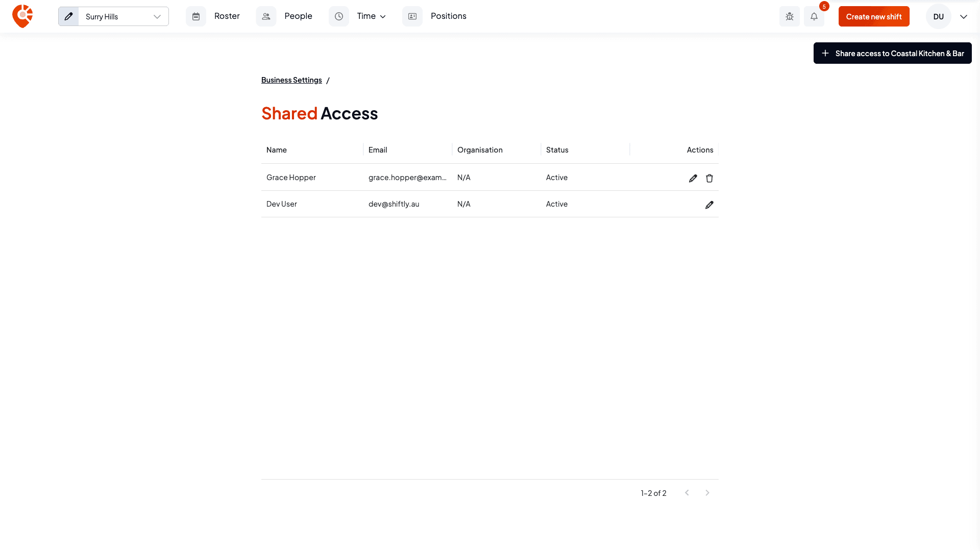Select the Grace Hopper name cell
The width and height of the screenshot is (980, 551).
312,177
